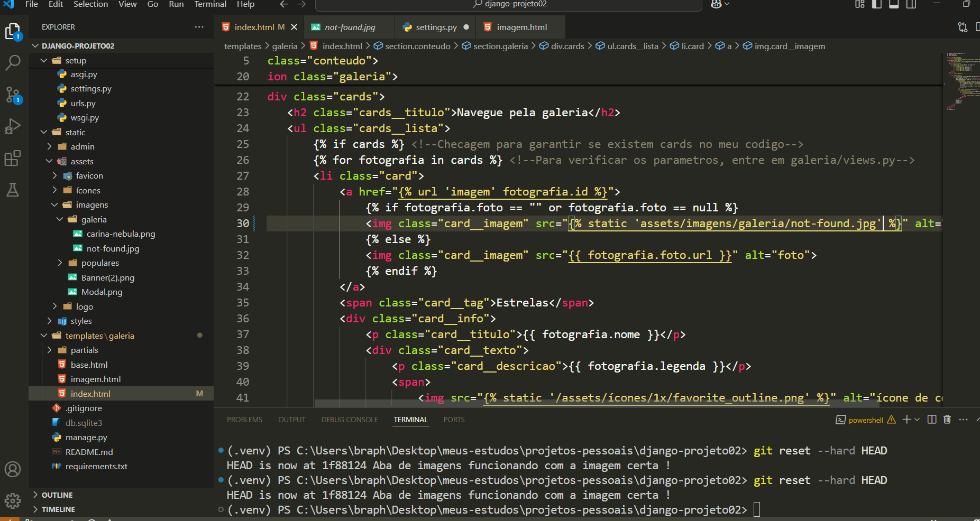The image size is (980, 521).
Task: Click section.conteudo in the breadcrumb
Action: click(x=412, y=46)
